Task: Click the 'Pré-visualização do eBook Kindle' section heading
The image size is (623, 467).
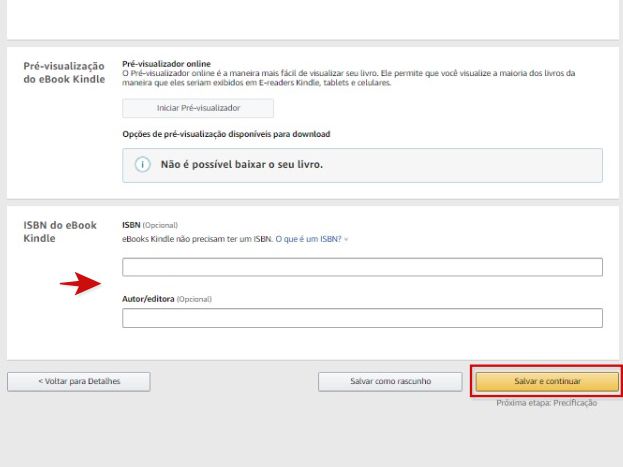Action: click(64, 72)
